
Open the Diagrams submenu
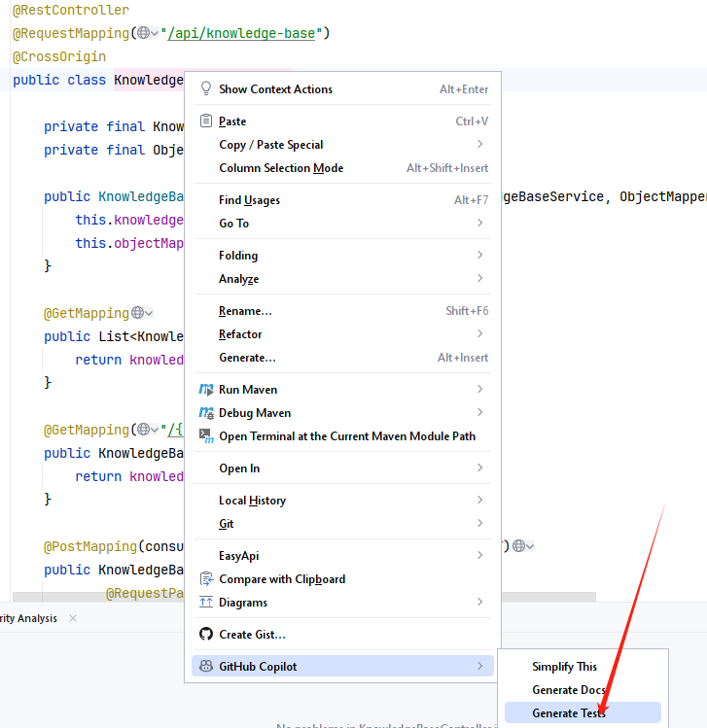342,603
